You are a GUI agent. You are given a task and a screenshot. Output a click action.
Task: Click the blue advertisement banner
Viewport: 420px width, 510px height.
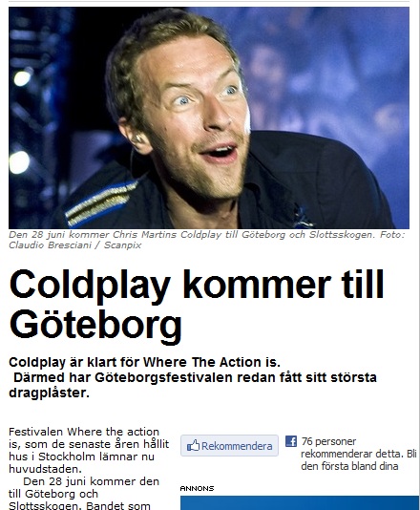(300, 503)
